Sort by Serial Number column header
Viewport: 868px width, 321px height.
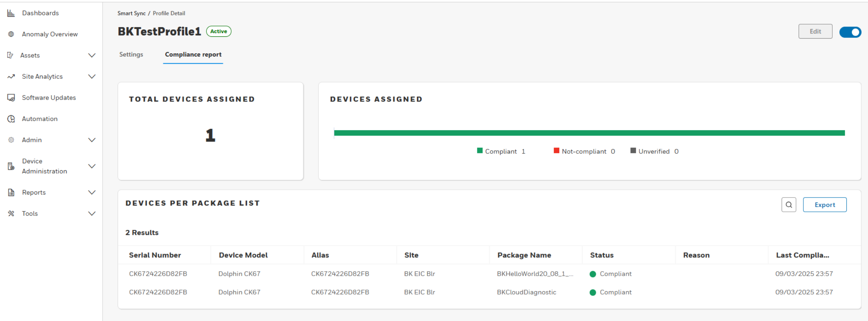155,255
